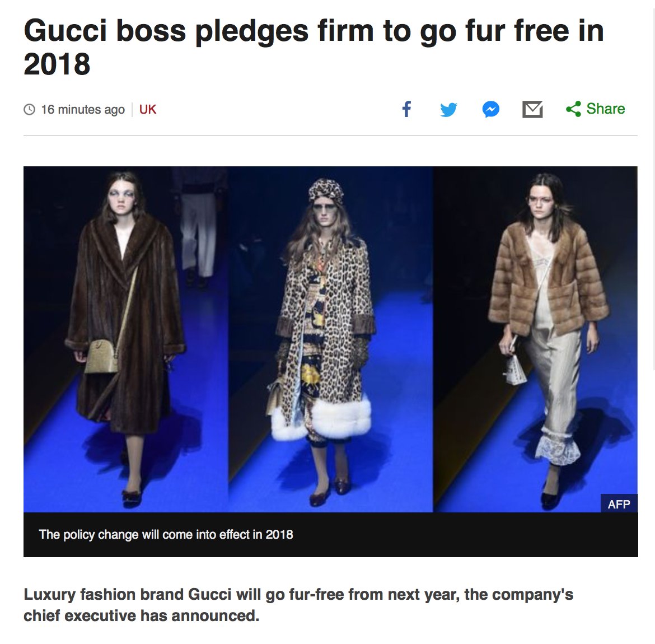The height and width of the screenshot is (644, 655).
Task: Send via Messenger icon
Action: coord(491,110)
